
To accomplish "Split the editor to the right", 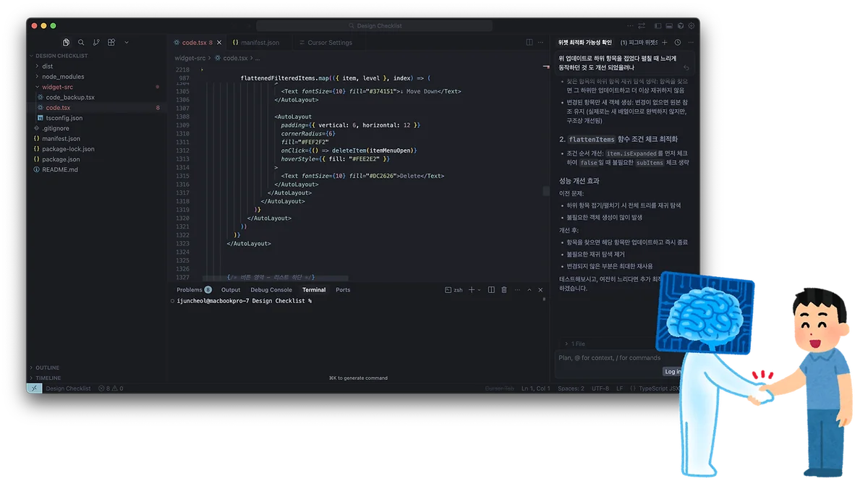I will tap(529, 43).
